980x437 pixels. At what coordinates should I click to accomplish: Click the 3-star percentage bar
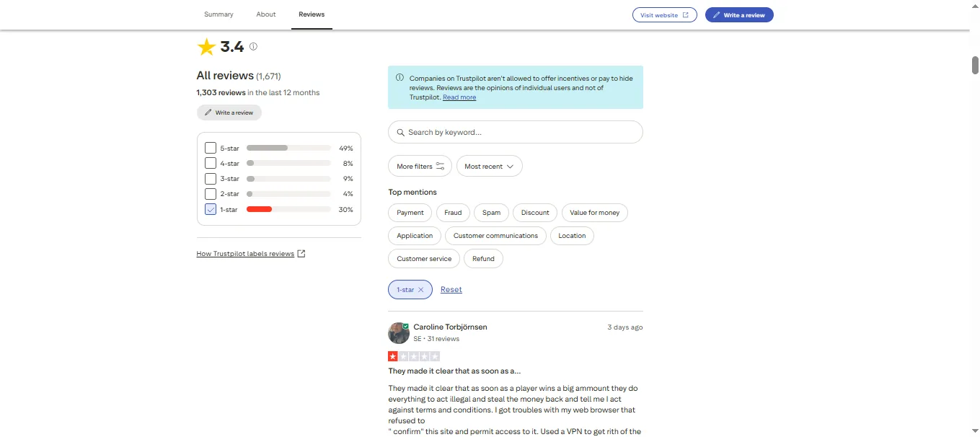288,179
